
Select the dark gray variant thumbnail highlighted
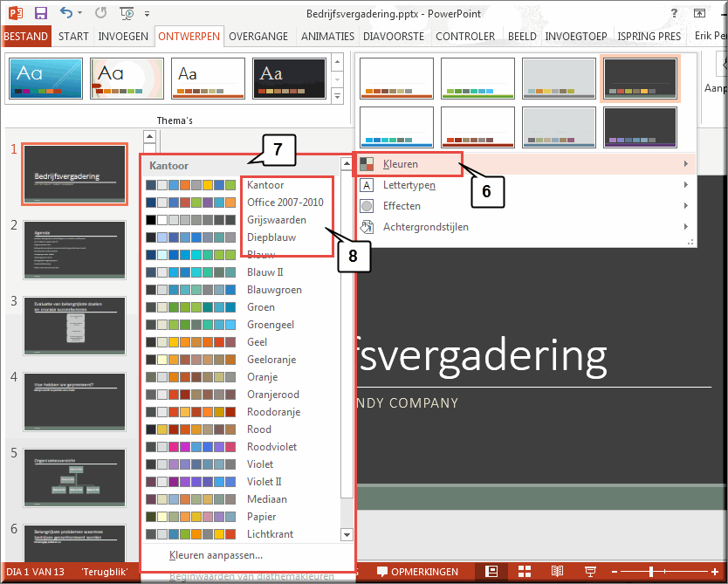(640, 78)
